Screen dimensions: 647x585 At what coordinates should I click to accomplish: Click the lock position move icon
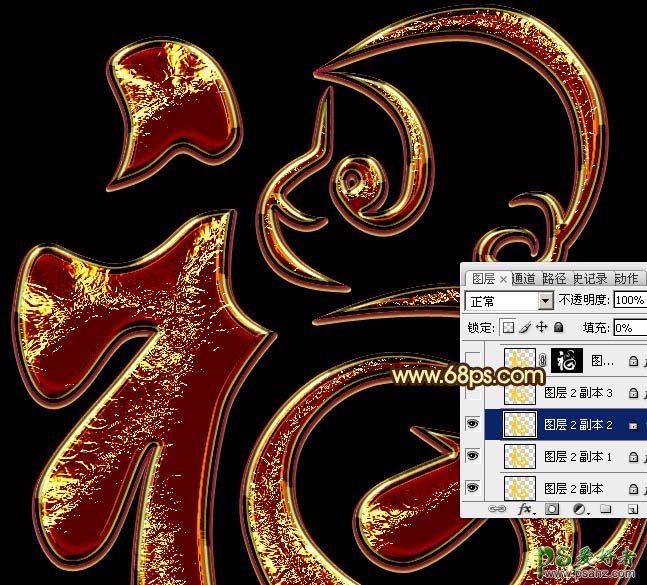[541, 327]
